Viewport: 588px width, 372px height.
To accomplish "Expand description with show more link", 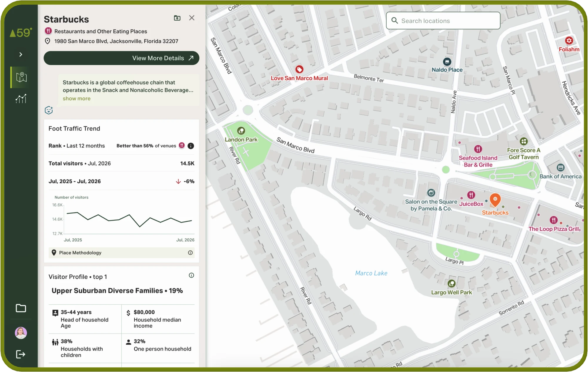I will [x=76, y=99].
